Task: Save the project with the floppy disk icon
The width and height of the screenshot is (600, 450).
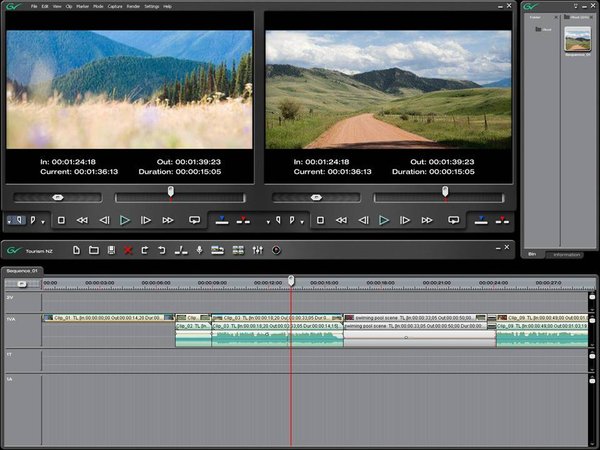Action: pos(110,249)
